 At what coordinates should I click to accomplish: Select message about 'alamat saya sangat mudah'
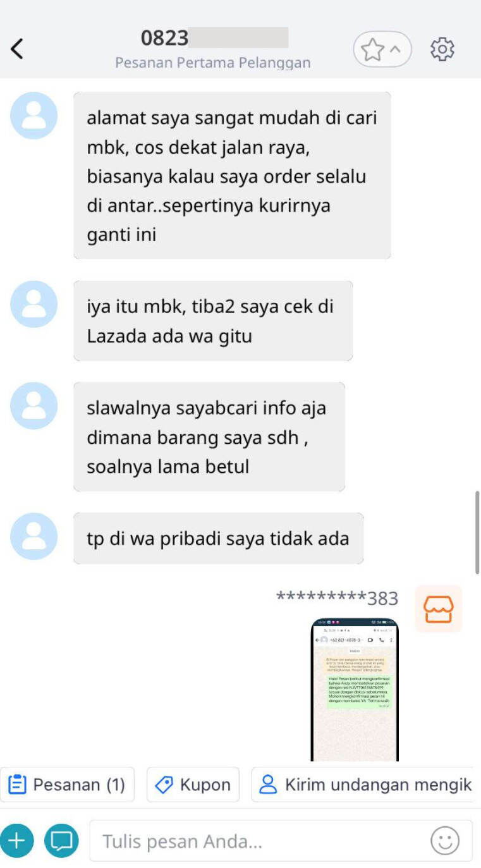[232, 176]
